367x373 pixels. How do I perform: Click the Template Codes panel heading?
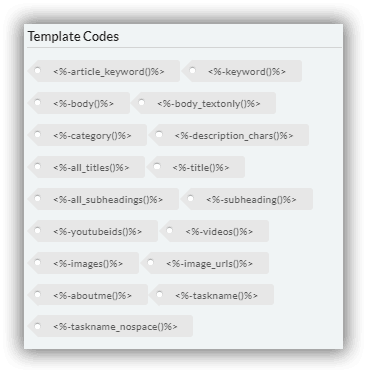(x=73, y=36)
